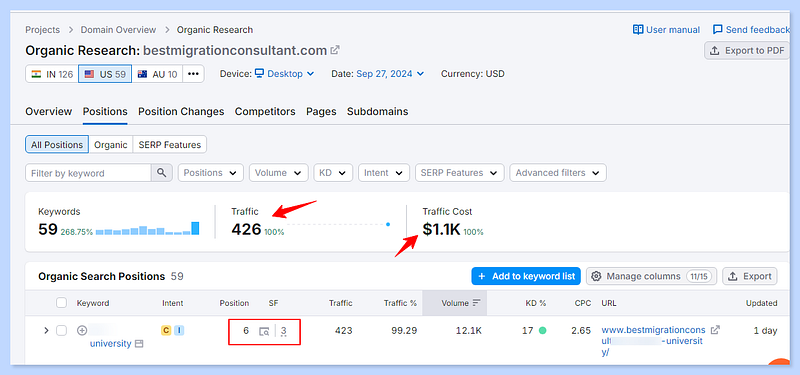Click the search magnifier icon in keyword filter

[162, 173]
